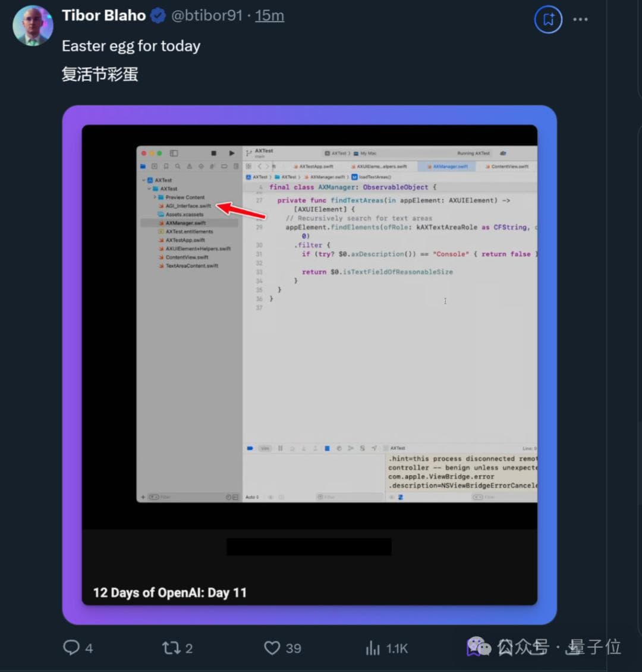The width and height of the screenshot is (642, 672).
Task: Toggle the Xcode navigator sidebar icon
Action: point(174,153)
